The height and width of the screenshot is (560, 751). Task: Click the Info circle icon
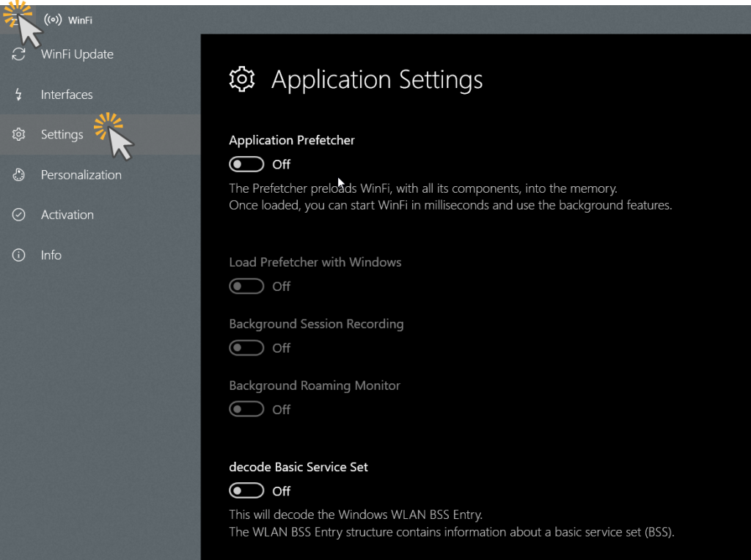(19, 255)
